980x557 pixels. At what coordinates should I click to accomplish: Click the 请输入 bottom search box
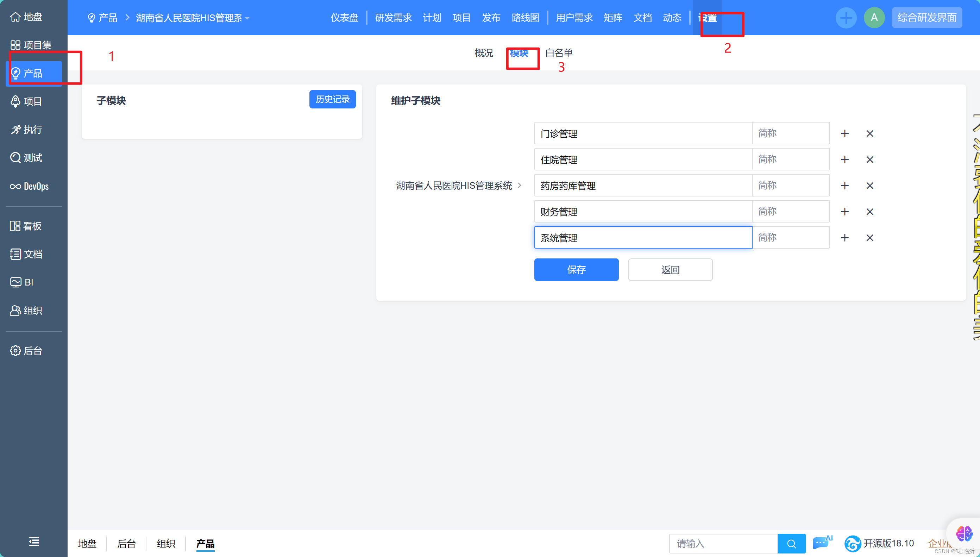[723, 544]
